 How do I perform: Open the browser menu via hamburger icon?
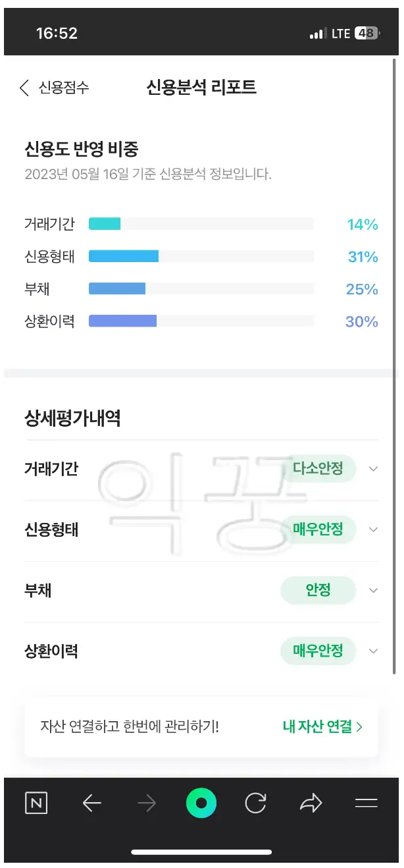tap(365, 803)
